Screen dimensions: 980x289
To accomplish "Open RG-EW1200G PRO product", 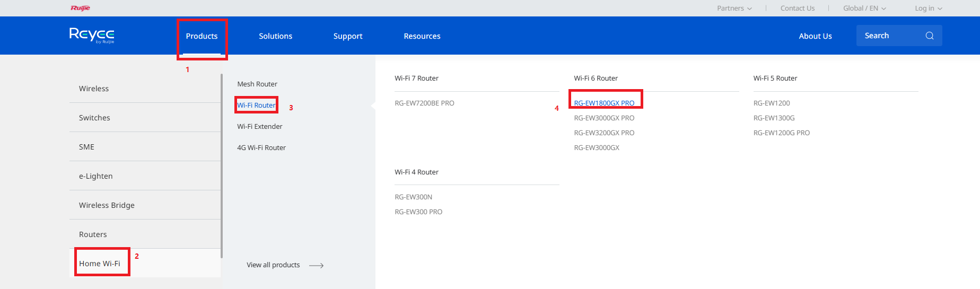I will click(x=781, y=133).
